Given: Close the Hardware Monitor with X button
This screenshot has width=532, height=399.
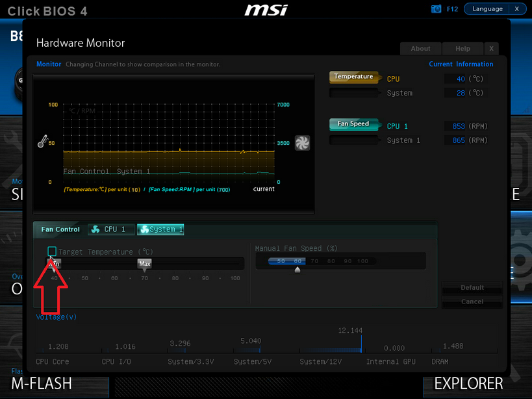Looking at the screenshot, I should click(491, 49).
